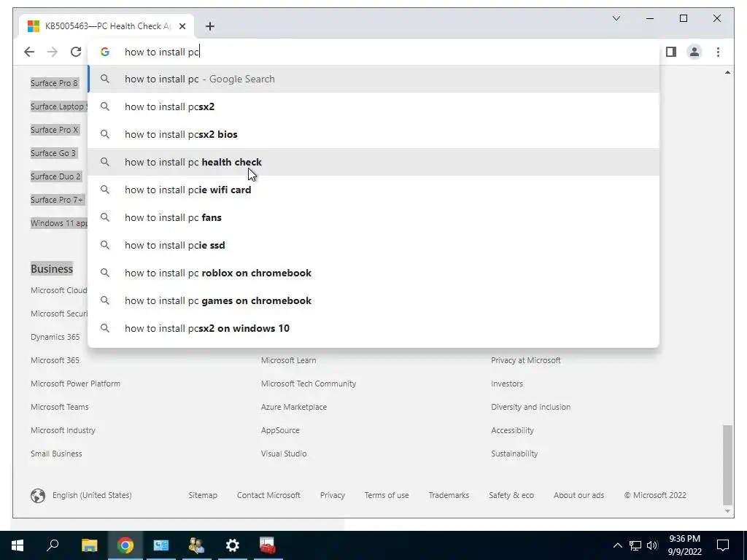Image resolution: width=747 pixels, height=560 pixels.
Task: Choose suggestion 'how to install pc fans'
Action: [x=374, y=217]
